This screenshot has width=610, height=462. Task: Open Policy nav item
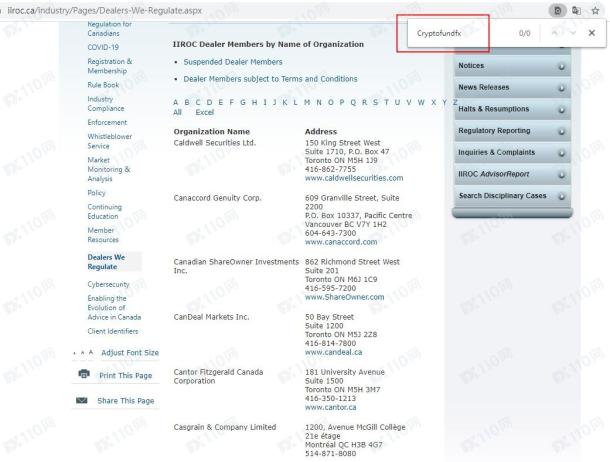(x=96, y=193)
